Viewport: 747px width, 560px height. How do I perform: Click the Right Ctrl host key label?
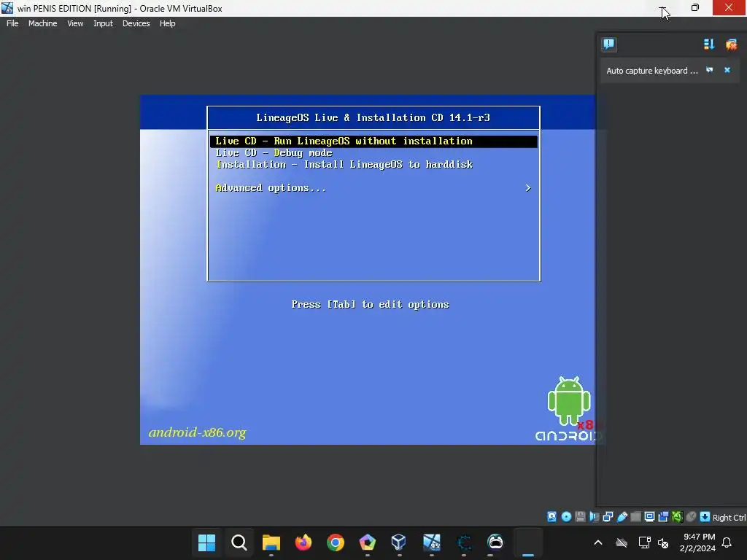click(x=729, y=518)
